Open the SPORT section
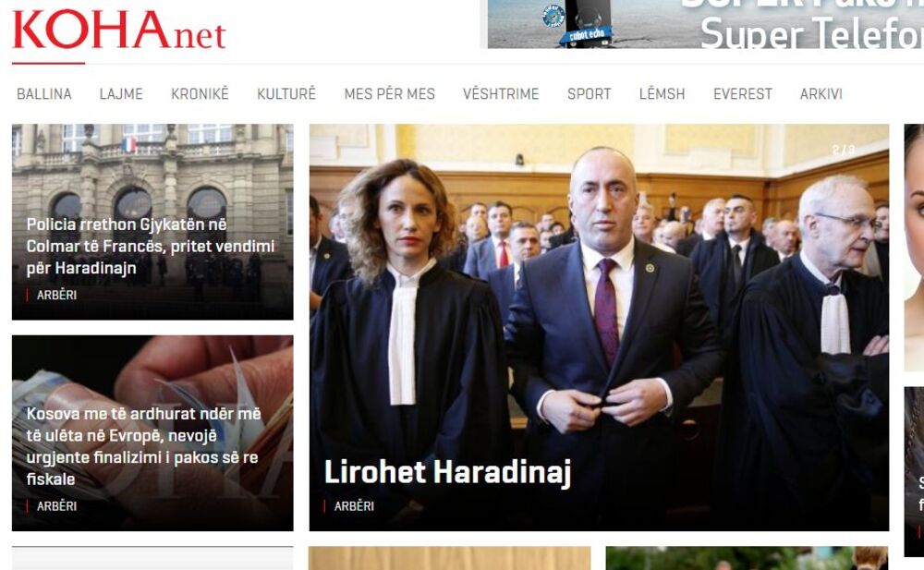 [x=590, y=93]
